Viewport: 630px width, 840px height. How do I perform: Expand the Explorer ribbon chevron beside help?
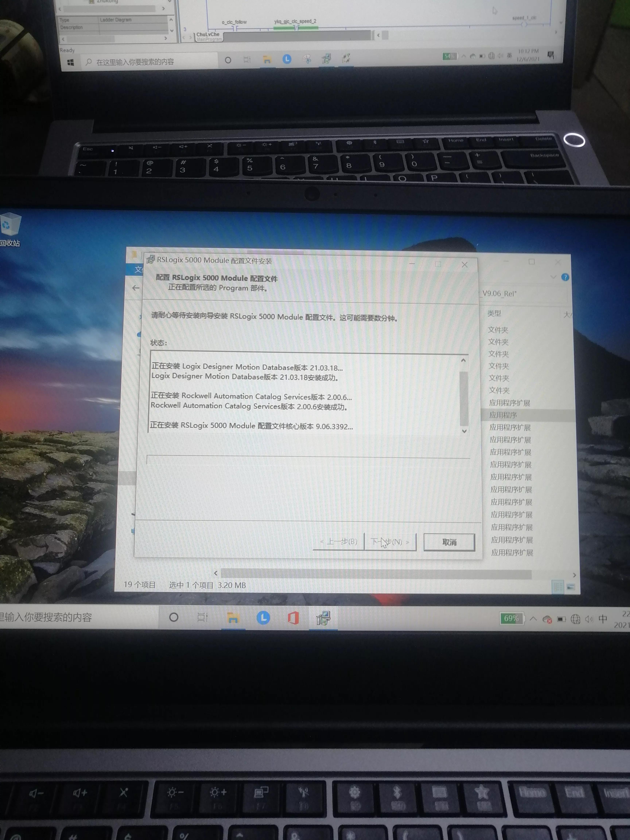coord(553,277)
